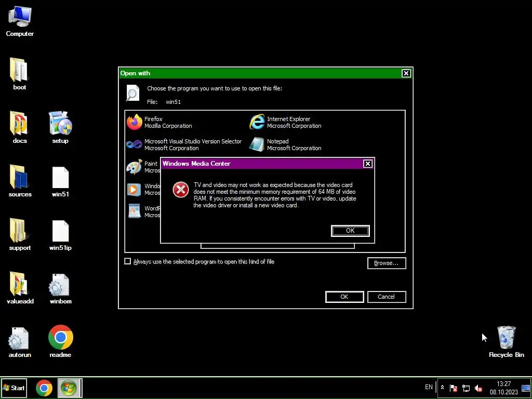This screenshot has width=532, height=399.
Task: Choose Firefox in the Open with list
Action: tap(159, 122)
